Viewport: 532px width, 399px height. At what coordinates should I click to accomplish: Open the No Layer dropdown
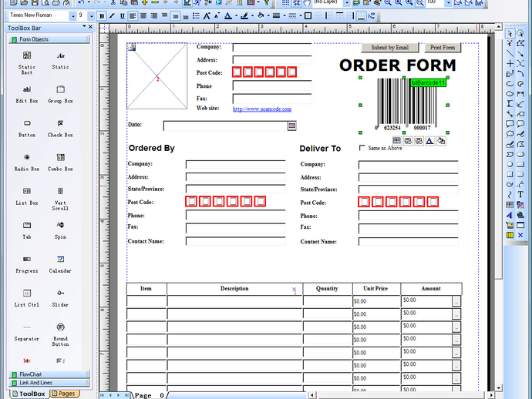346,3
